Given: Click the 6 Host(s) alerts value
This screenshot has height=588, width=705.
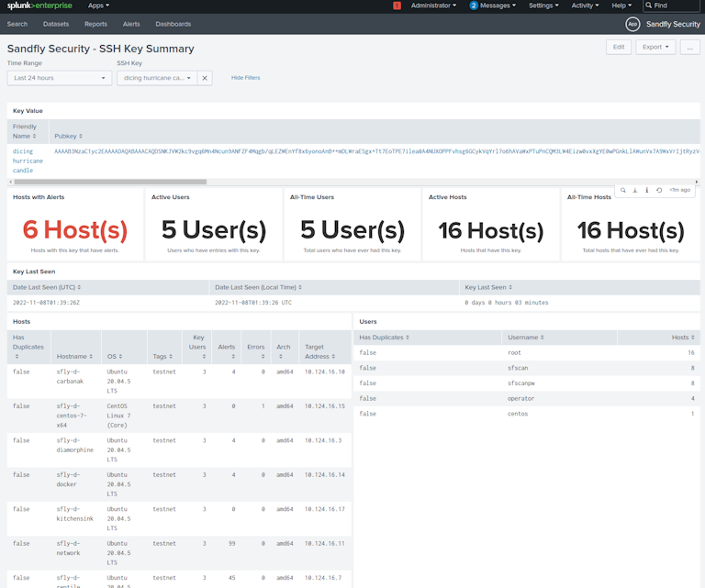Looking at the screenshot, I should pos(75,230).
